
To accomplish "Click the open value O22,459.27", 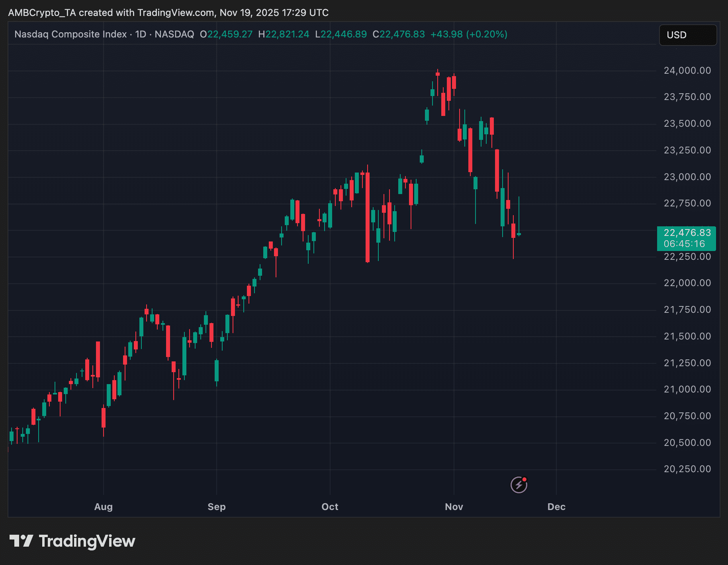I will (226, 34).
